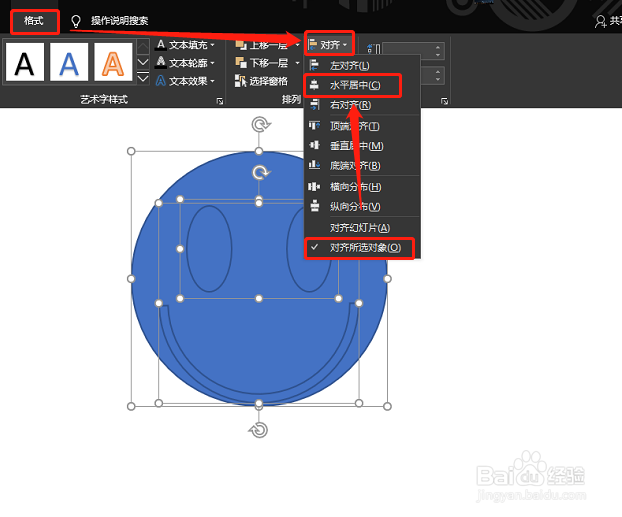The width and height of the screenshot is (622, 517).
Task: Select the left eye ellipse
Action: (209, 249)
